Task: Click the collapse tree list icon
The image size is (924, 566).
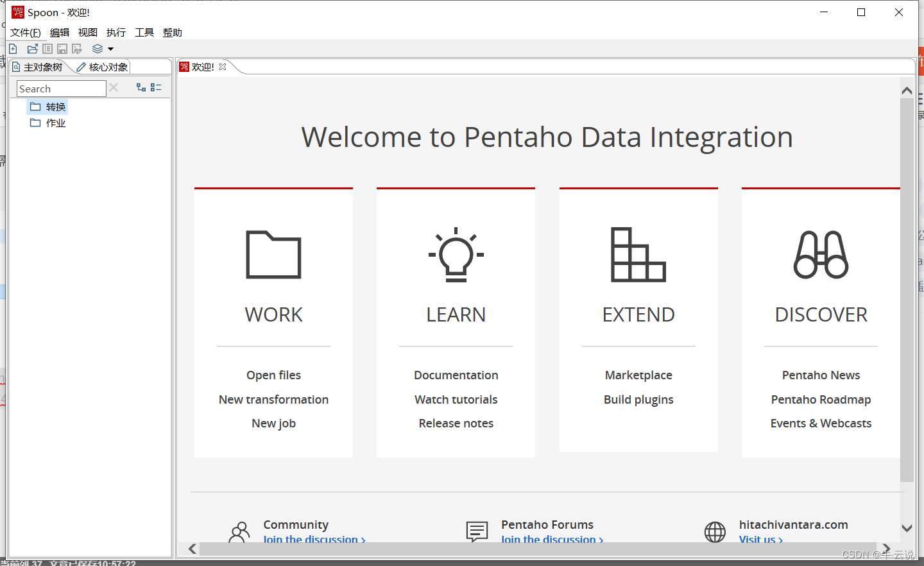Action: 156,87
